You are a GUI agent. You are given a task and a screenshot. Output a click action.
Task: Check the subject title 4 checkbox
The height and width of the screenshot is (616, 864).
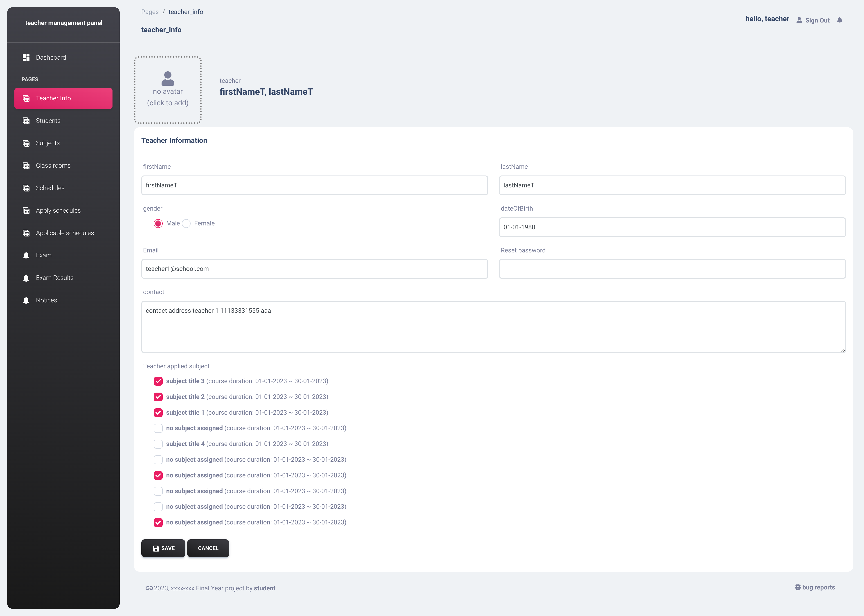pyautogui.click(x=158, y=444)
